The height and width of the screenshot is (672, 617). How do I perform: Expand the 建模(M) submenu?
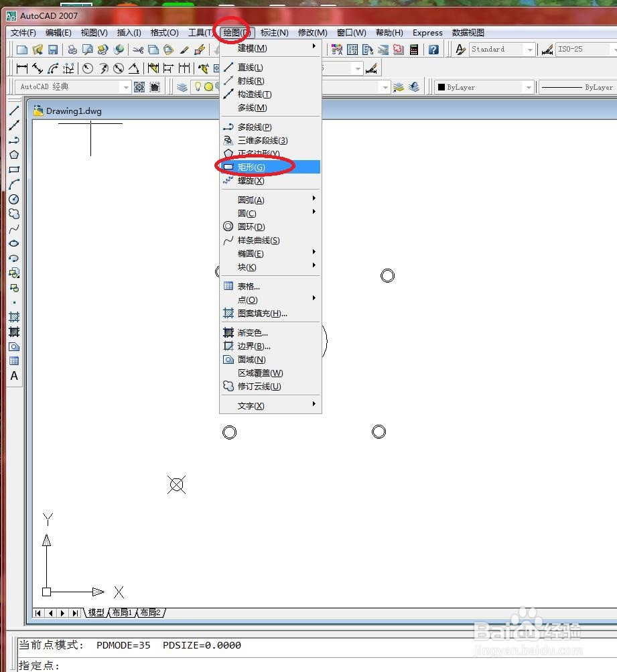pos(271,48)
